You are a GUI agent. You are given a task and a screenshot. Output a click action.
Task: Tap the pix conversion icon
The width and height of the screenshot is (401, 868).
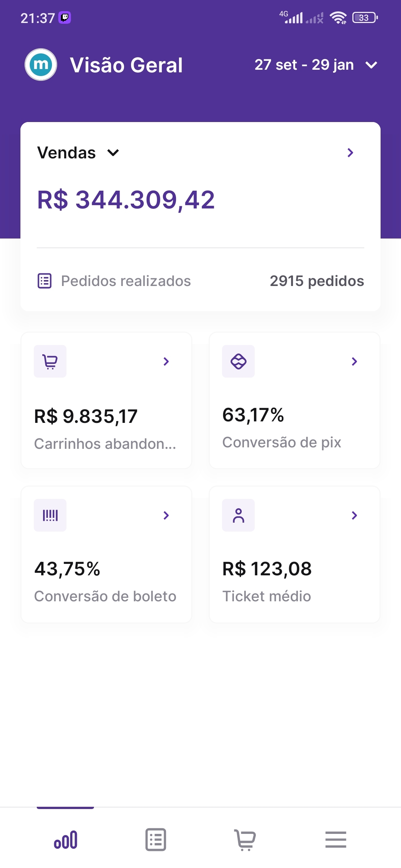point(238,361)
